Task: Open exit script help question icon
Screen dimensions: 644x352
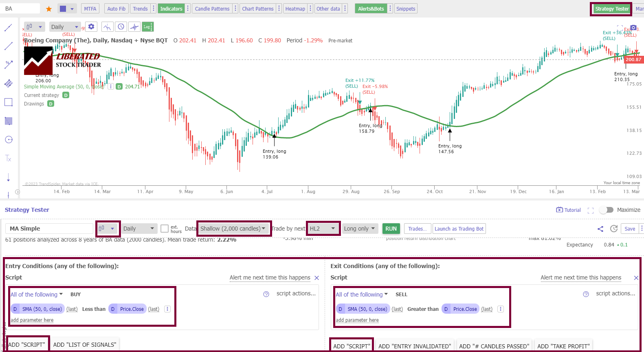Action: tap(586, 294)
